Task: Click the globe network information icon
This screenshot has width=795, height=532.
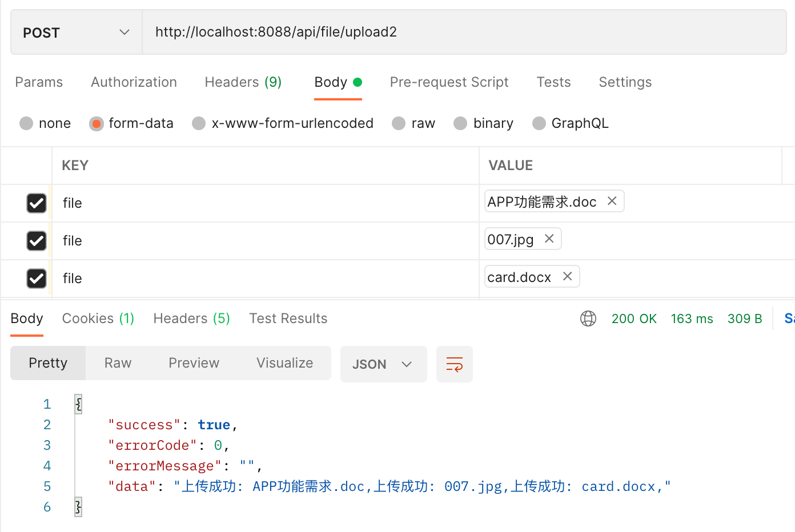Action: [588, 319]
